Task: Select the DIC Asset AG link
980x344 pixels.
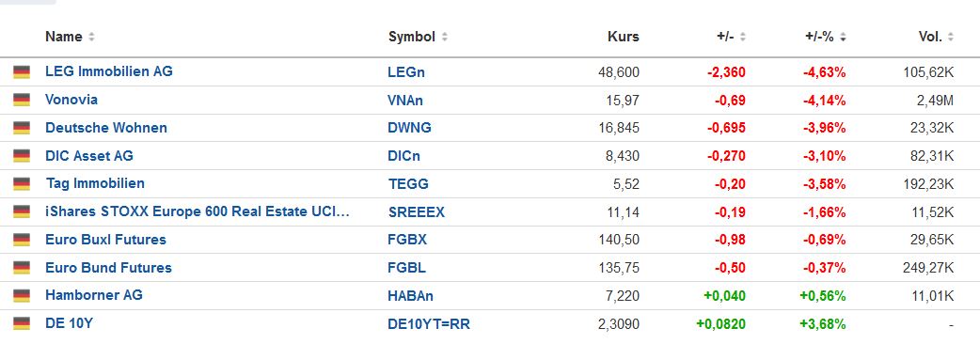Action: coord(89,155)
